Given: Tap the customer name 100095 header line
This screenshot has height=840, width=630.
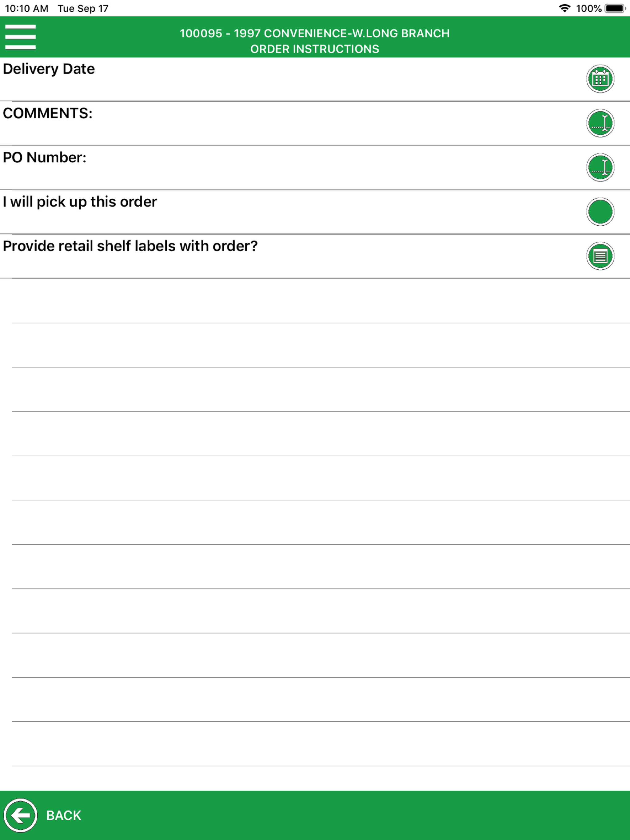Looking at the screenshot, I should 315,34.
